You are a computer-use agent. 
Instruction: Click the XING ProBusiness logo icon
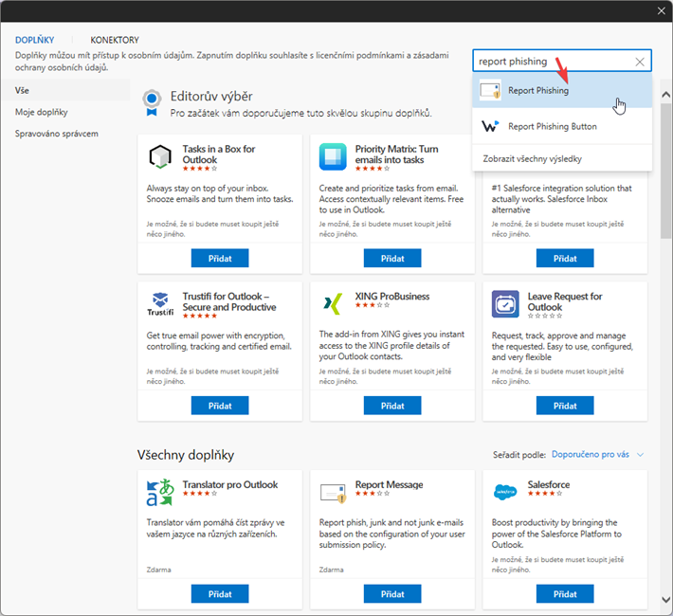pos(333,304)
